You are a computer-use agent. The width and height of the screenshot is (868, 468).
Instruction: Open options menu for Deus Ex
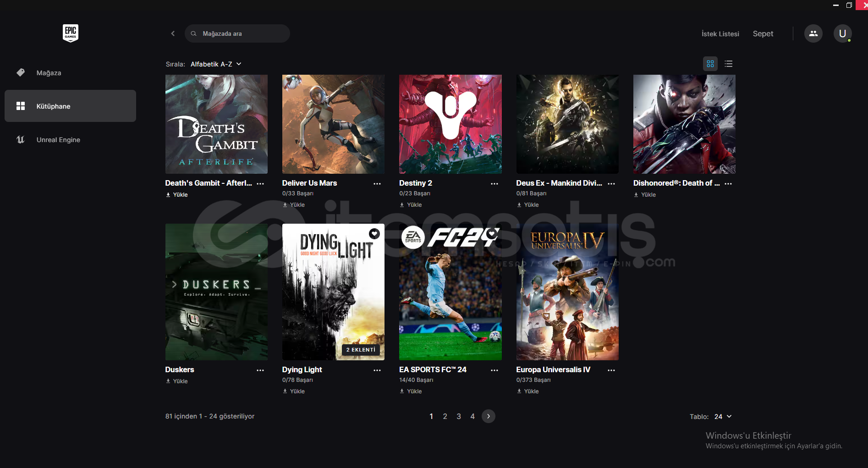click(x=611, y=183)
